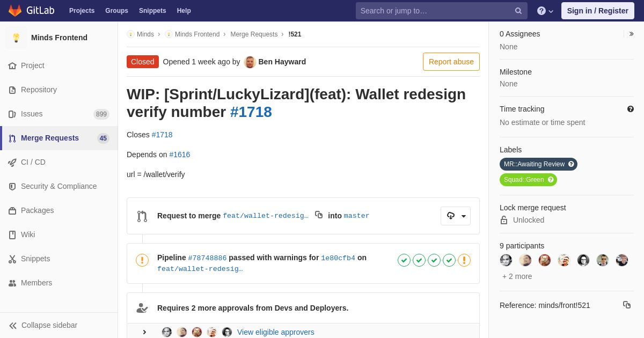
Task: Open Merge Requests breadcrumb link
Action: pyautogui.click(x=254, y=34)
